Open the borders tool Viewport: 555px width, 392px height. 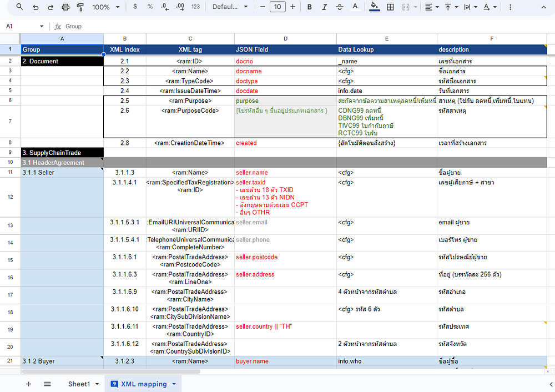coord(390,7)
